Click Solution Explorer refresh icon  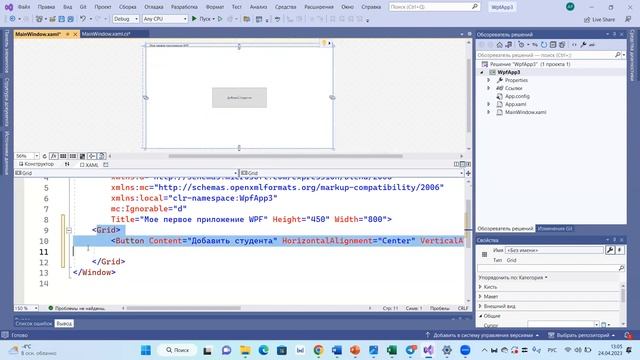click(544, 44)
